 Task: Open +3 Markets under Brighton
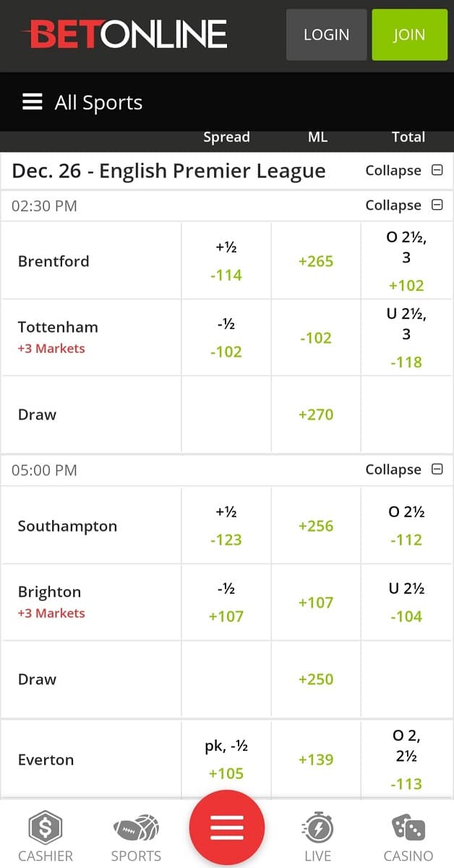pyautogui.click(x=51, y=613)
